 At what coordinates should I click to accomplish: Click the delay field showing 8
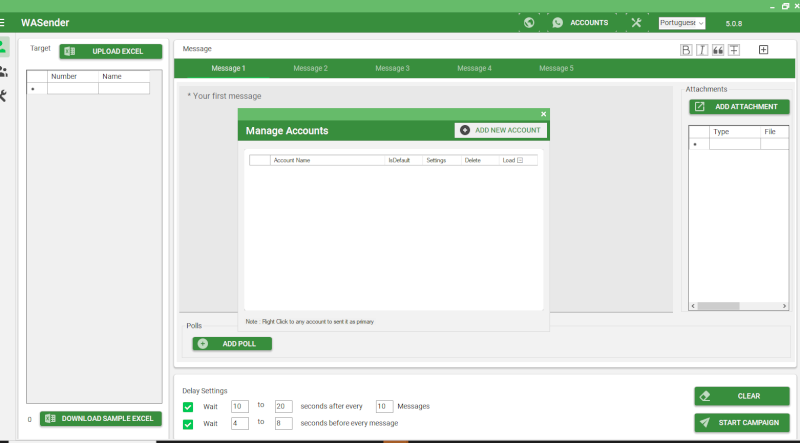click(x=284, y=423)
